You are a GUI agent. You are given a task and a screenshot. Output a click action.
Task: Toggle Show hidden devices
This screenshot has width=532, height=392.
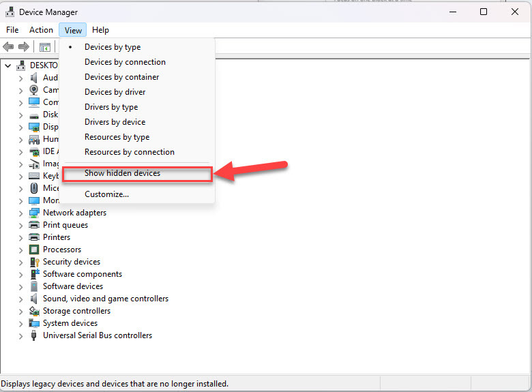123,173
